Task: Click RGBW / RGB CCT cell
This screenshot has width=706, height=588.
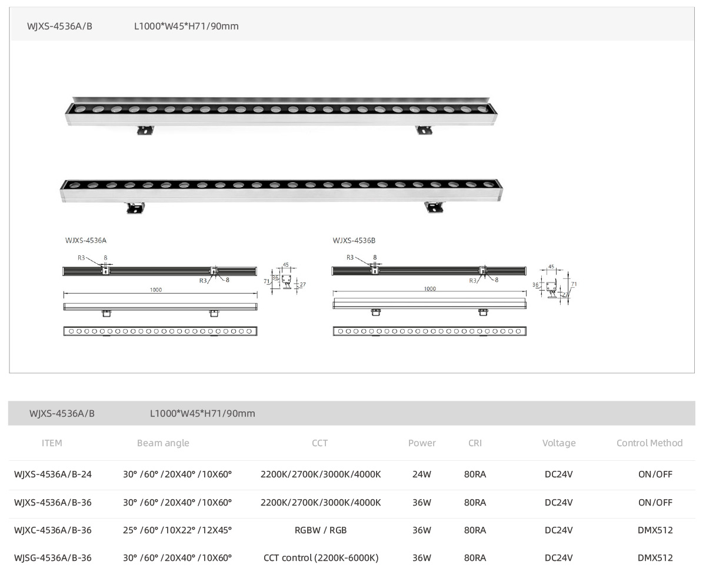Action: (x=321, y=530)
